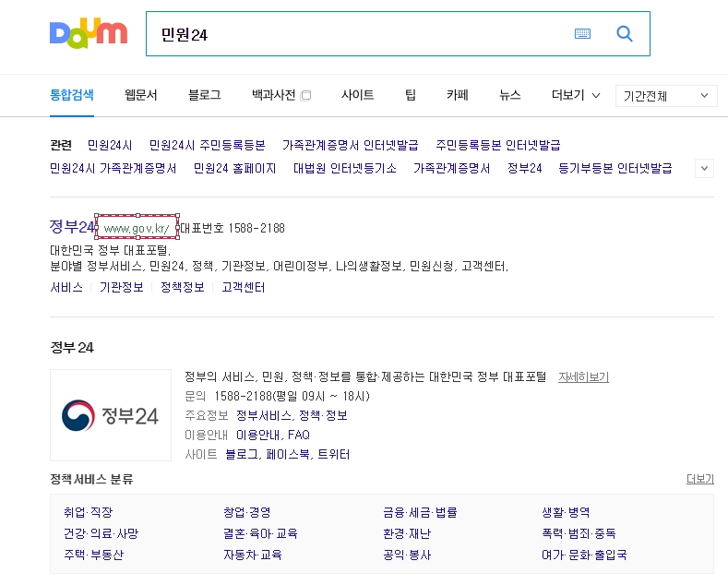The image size is (728, 585).
Task: Select the 결혼·육아·교육 category
Action: [260, 533]
